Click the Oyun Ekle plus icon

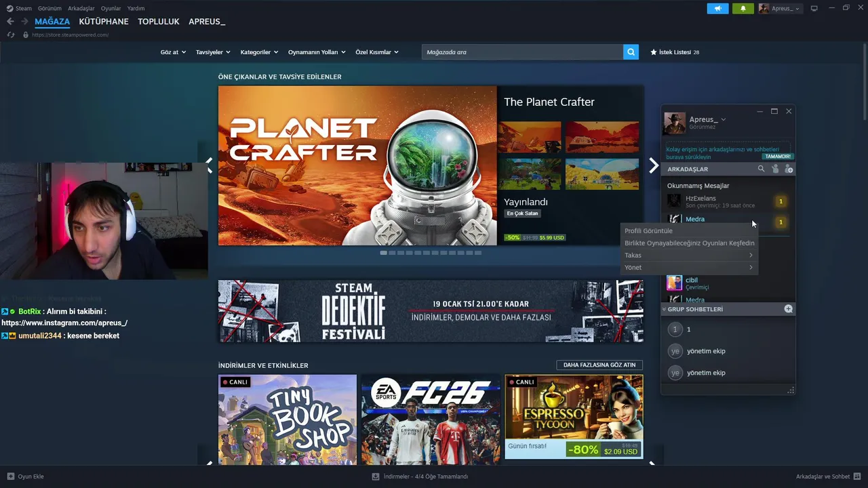[x=10, y=476]
